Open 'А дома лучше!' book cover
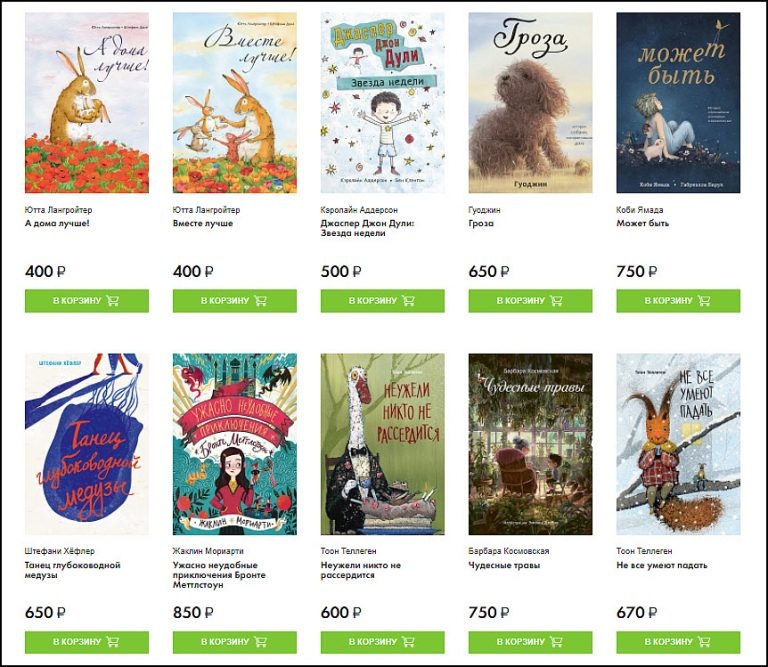The width and height of the screenshot is (768, 667). tap(87, 103)
